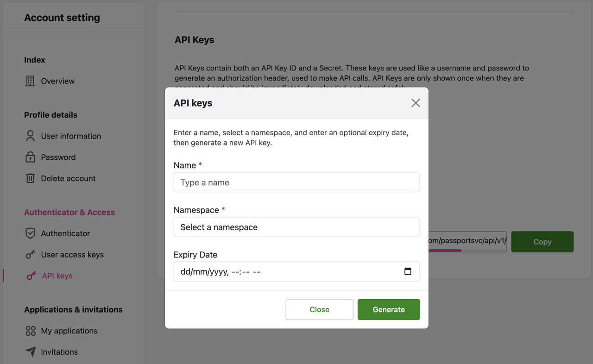Open the Select a namespace dropdown

296,227
